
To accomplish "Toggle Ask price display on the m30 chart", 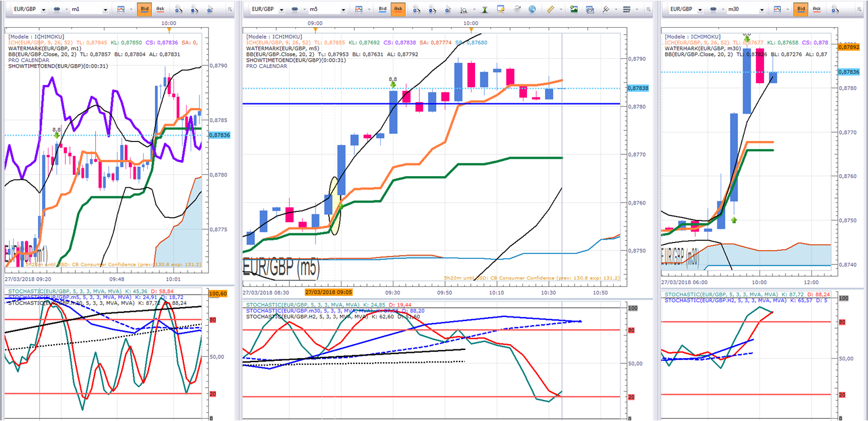I will 817,9.
